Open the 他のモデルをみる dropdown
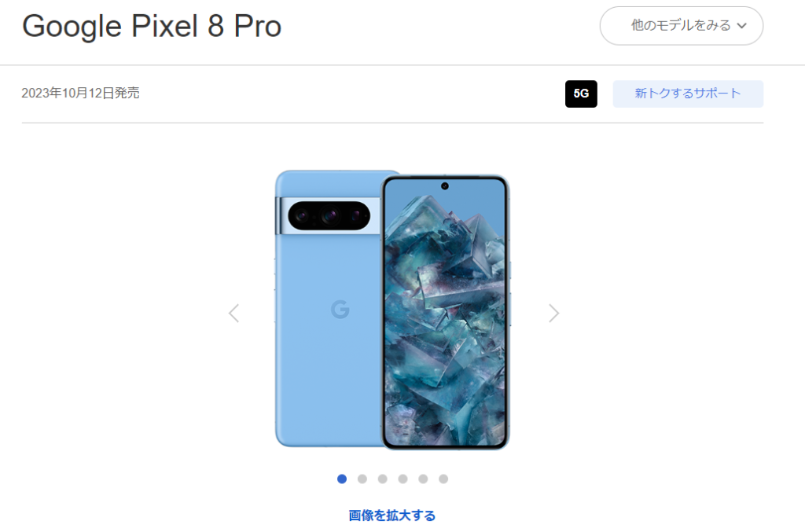The image size is (805, 532). (682, 26)
